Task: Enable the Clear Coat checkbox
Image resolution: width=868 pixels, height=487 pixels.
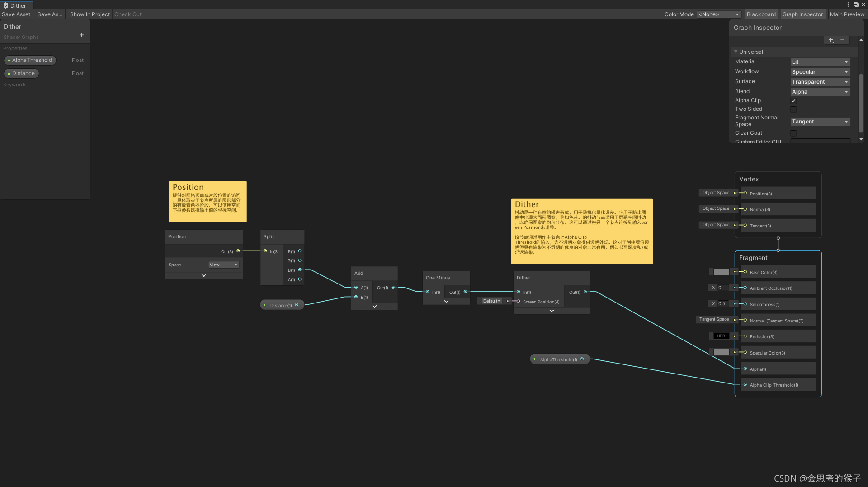Action: 793,133
